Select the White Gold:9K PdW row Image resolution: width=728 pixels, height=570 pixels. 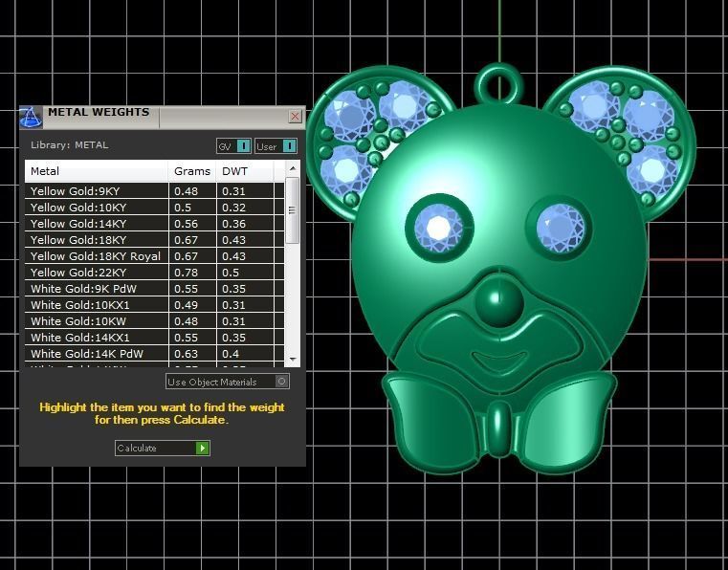(x=154, y=288)
